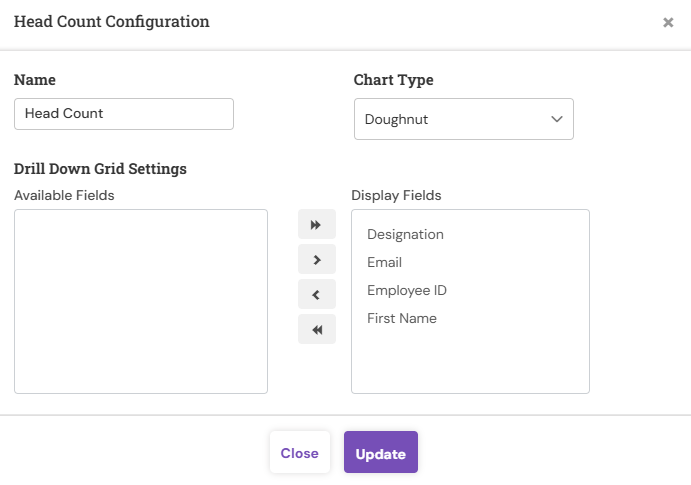This screenshot has width=691, height=485.
Task: Click the Display Fields label
Action: tap(396, 195)
